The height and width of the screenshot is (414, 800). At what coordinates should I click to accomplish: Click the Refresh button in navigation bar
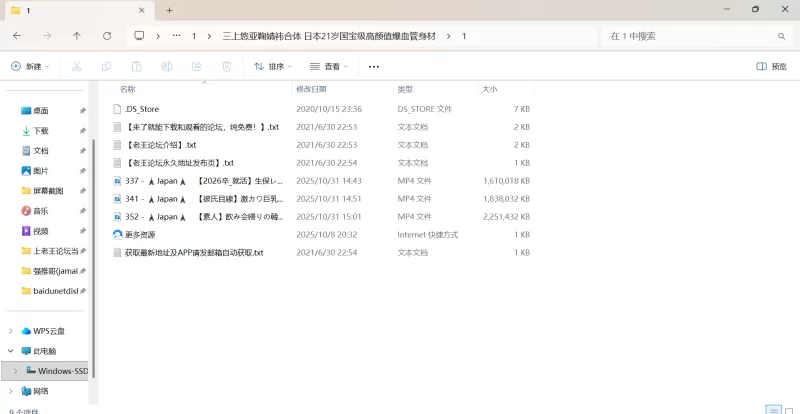(107, 36)
